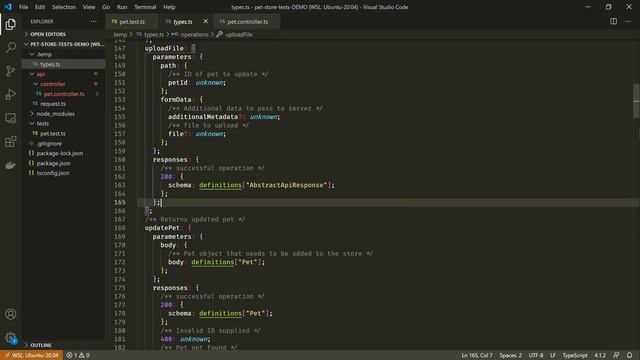Viewport: 640px width, 360px height.
Task: Click the .temp breadcrumb segment
Action: 120,35
